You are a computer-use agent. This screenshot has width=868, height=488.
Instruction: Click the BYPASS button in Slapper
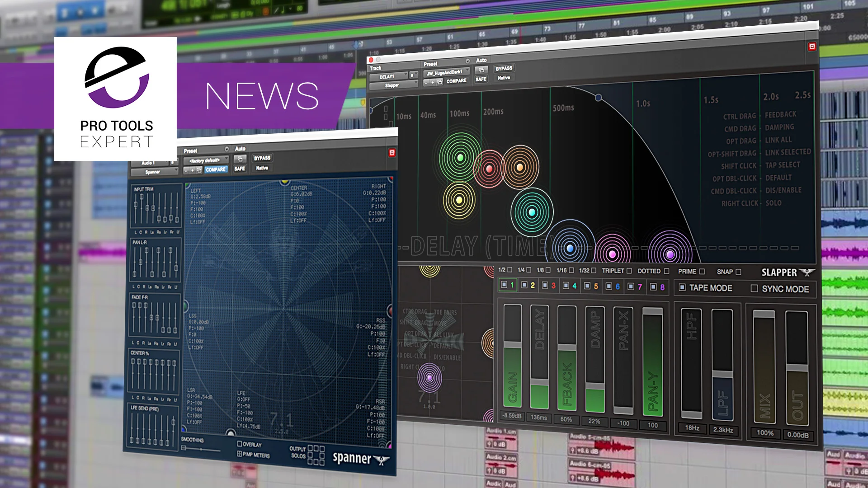504,68
